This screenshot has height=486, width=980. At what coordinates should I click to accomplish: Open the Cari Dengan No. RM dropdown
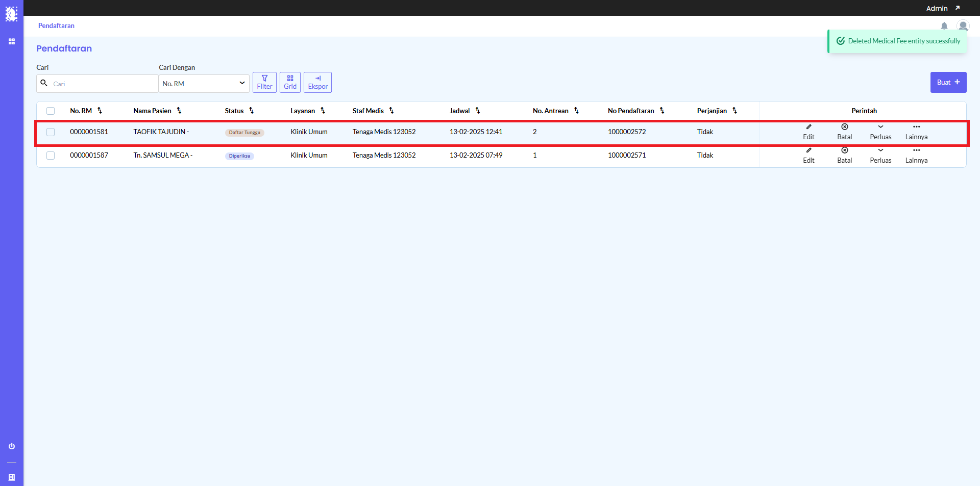(204, 84)
